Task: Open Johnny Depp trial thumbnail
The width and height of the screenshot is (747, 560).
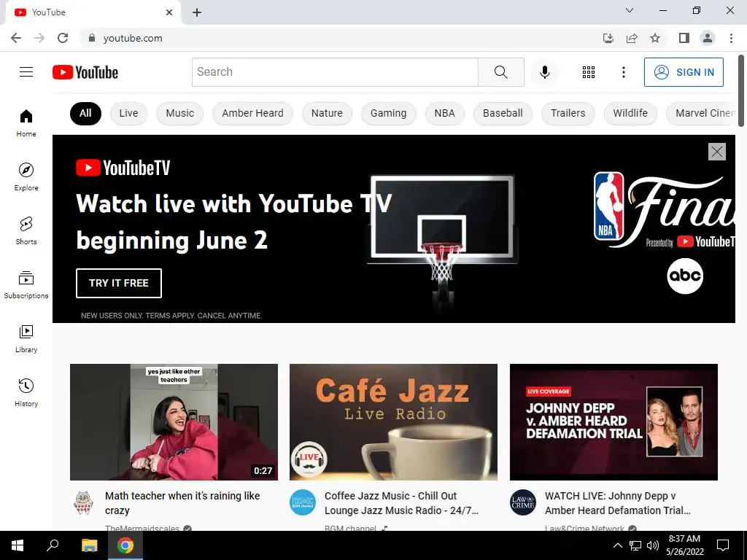Action: coord(614,422)
